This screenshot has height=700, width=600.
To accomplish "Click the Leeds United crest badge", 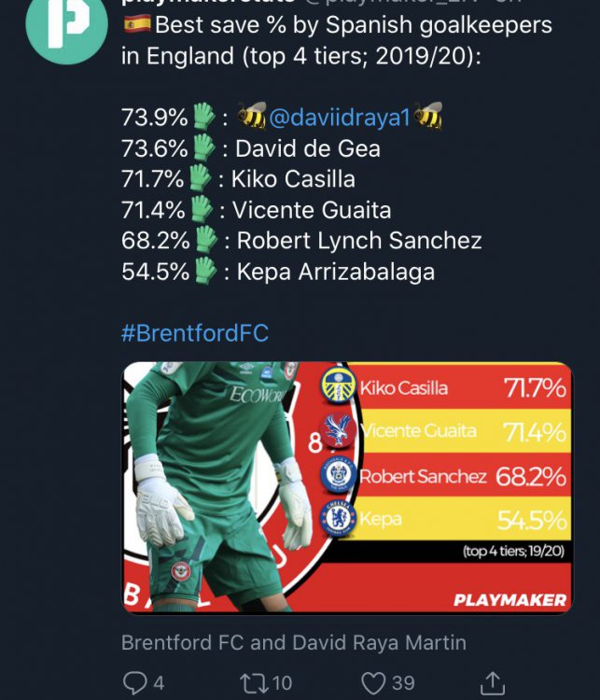I will click(x=338, y=386).
